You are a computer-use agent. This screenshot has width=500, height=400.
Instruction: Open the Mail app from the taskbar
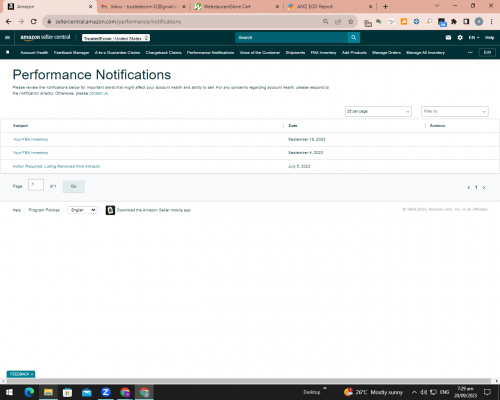[x=87, y=392]
